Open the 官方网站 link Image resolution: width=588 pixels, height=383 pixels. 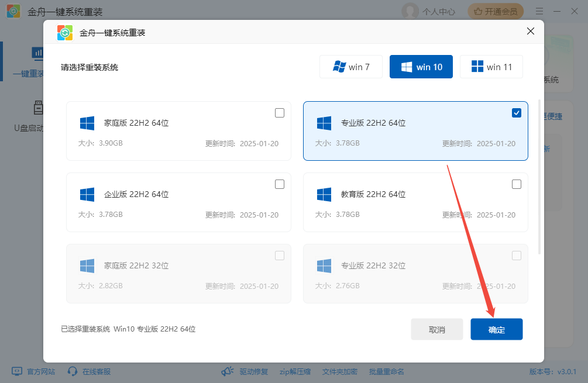(41, 371)
